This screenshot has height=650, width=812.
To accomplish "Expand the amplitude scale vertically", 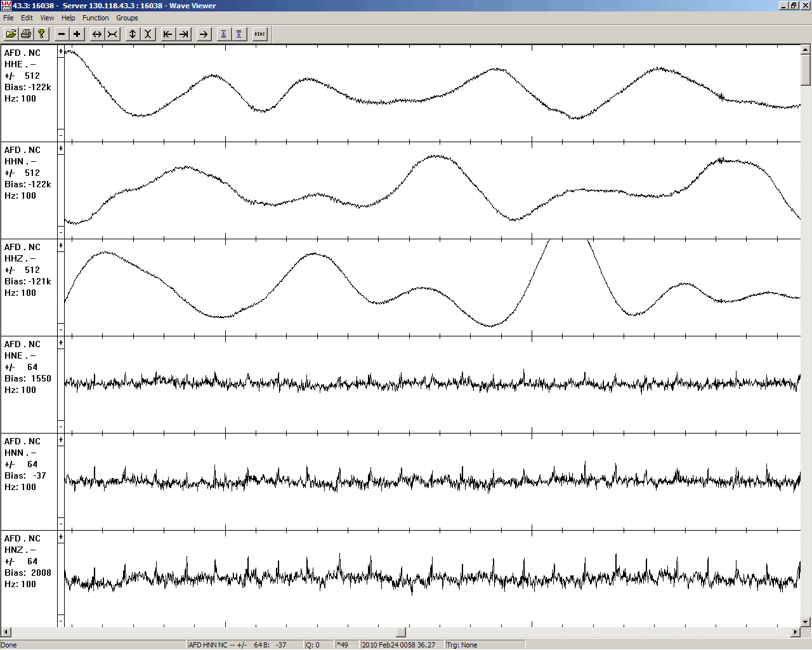I will coord(133,34).
